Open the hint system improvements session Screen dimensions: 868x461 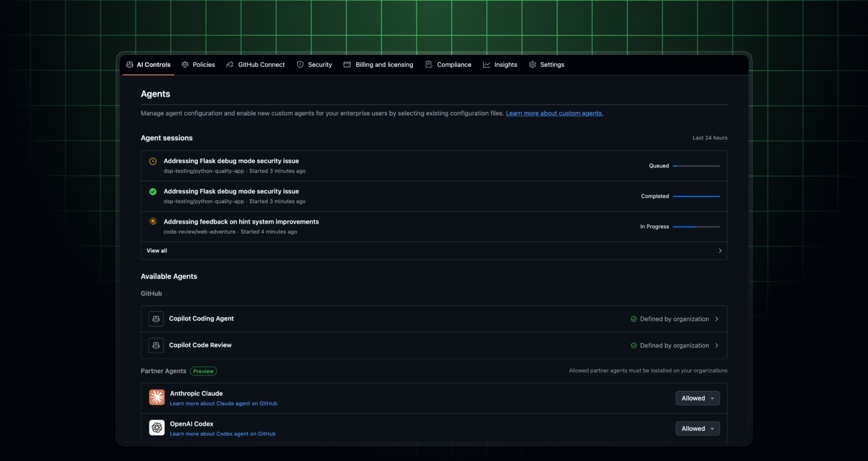(241, 222)
